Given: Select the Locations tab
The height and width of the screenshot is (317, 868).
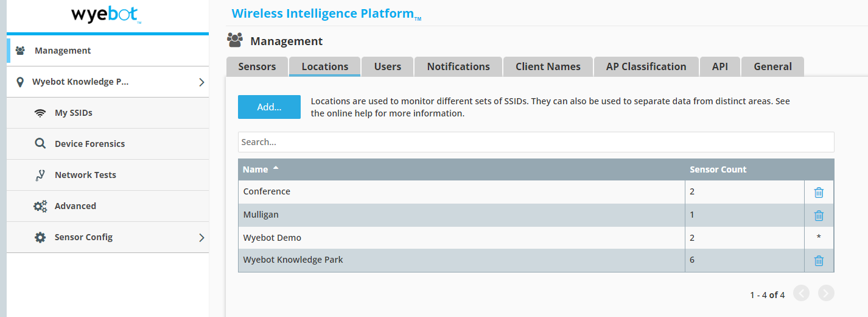Looking at the screenshot, I should [x=325, y=66].
